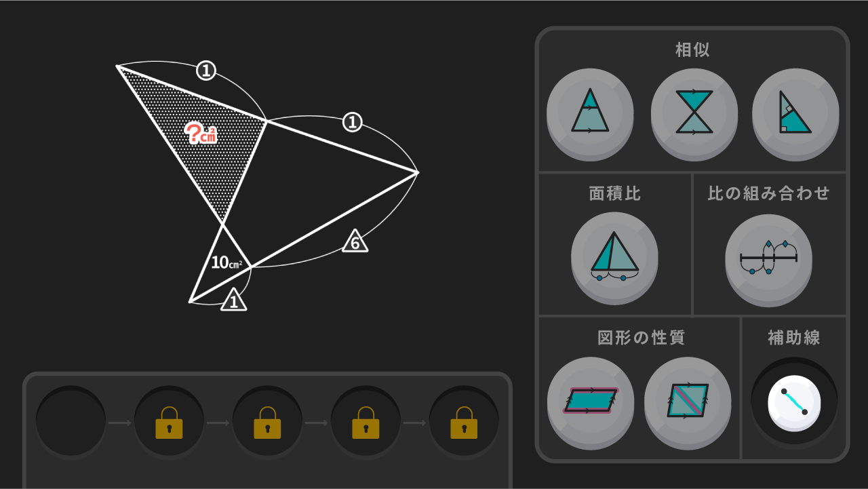Viewport: 868px width, 489px height.
Task: Click the second locked step slot
Action: point(169,422)
